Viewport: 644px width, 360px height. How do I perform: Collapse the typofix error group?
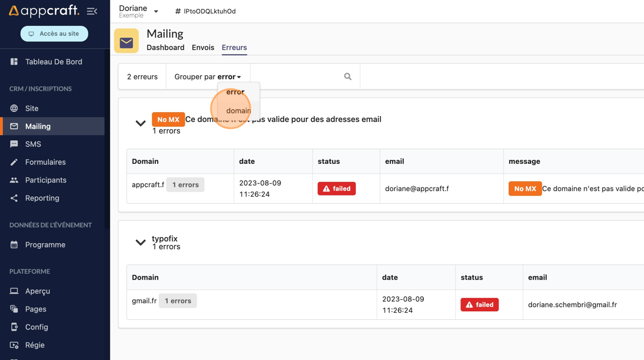pos(140,243)
